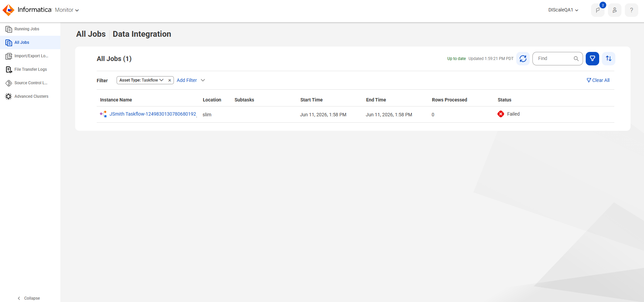Image resolution: width=644 pixels, height=302 pixels.
Task: Click the Status column header
Action: (504, 100)
